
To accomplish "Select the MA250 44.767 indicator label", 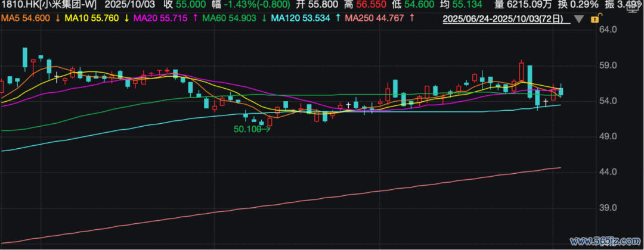I will [375, 18].
